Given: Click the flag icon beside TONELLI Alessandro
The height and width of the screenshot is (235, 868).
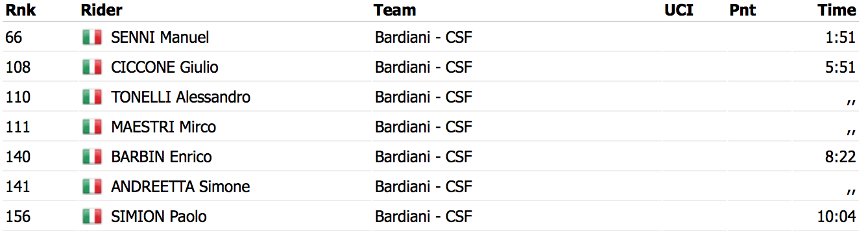Looking at the screenshot, I should tap(92, 97).
